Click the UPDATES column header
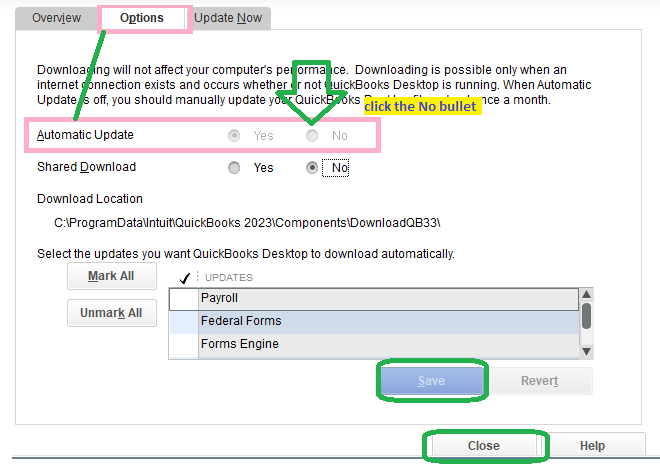 229,278
